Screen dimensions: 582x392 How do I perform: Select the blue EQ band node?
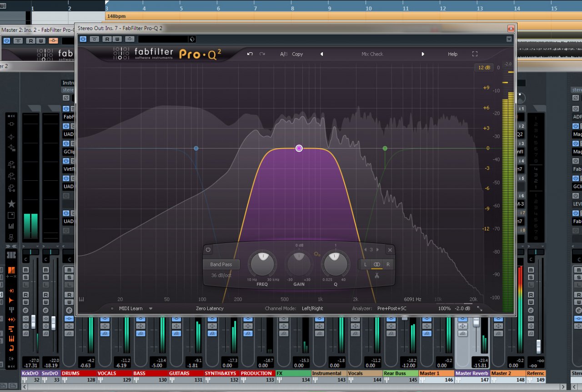click(x=196, y=148)
